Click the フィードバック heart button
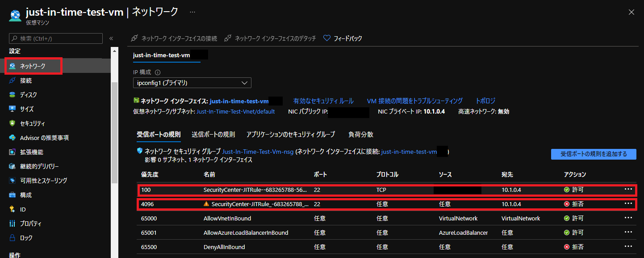Screen dimensions: 644x258 [x=343, y=38]
